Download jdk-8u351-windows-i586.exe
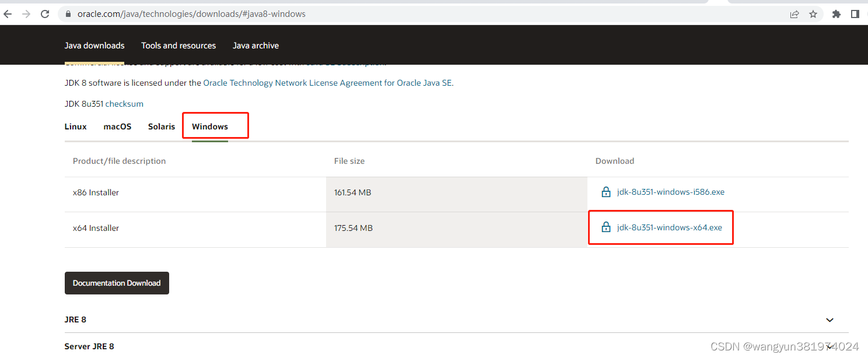868x358 pixels. tap(671, 192)
